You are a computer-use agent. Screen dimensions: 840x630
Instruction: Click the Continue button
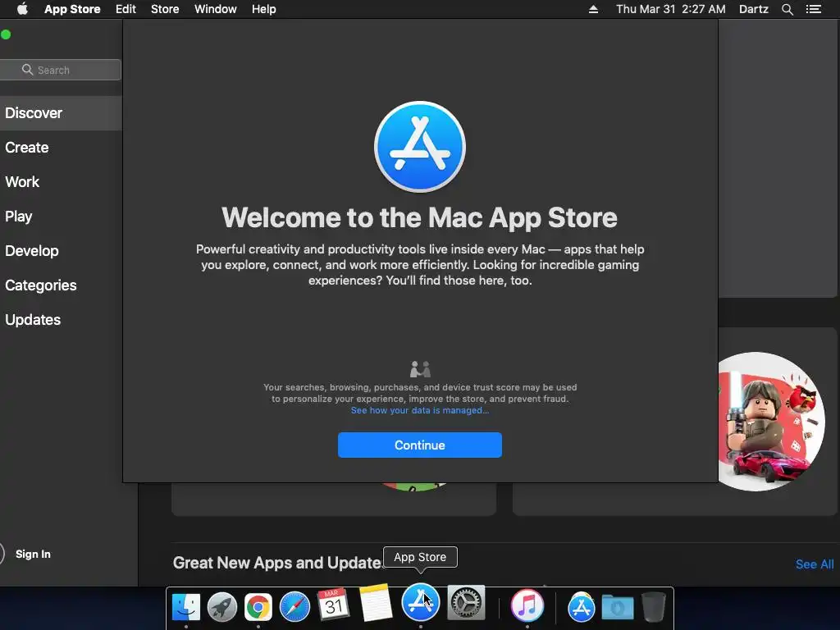(x=420, y=445)
